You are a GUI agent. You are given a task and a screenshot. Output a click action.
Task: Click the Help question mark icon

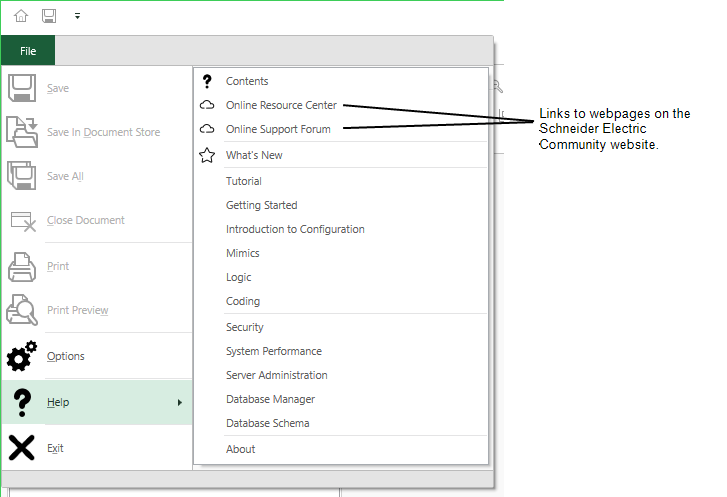22,403
